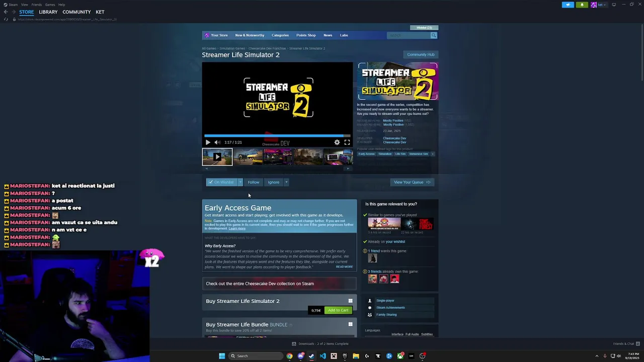Open View Your Queue
The height and width of the screenshot is (362, 644).
point(412,182)
